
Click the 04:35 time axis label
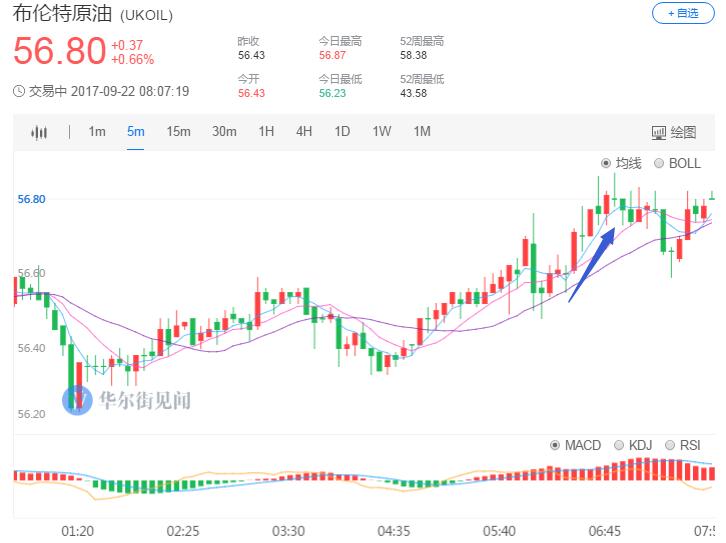click(x=394, y=531)
